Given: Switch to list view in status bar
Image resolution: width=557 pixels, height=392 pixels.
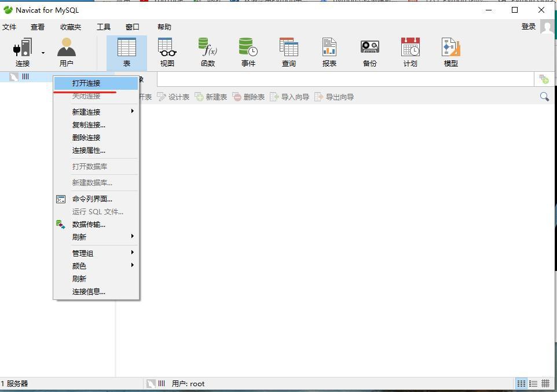Looking at the screenshot, I should (x=533, y=383).
